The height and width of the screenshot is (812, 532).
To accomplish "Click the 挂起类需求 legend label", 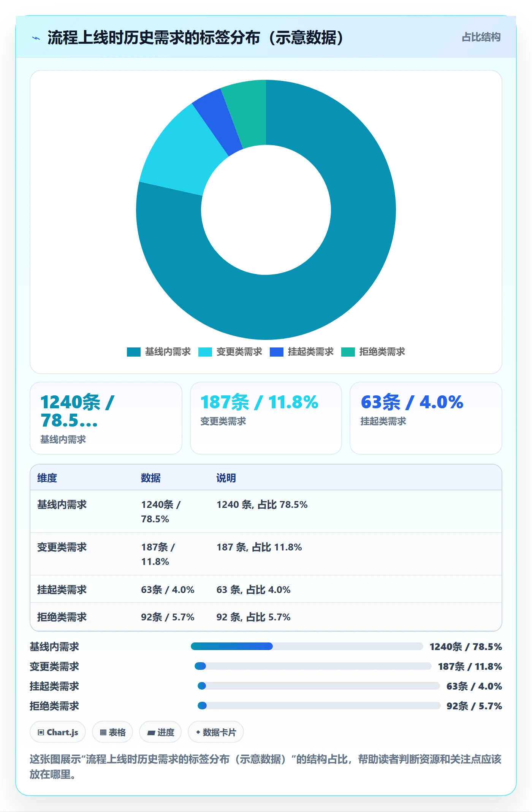I will click(x=311, y=352).
